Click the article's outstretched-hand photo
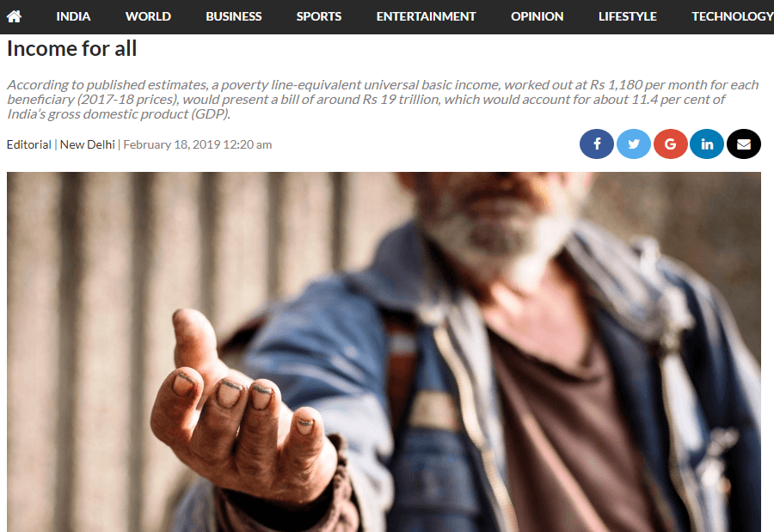This screenshot has height=532, width=774. [384, 352]
